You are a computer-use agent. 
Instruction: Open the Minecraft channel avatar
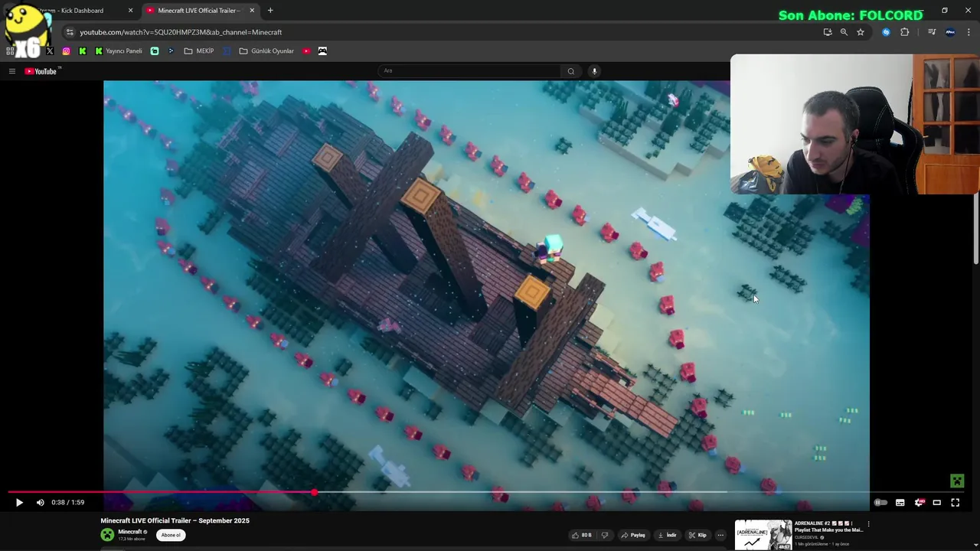pos(107,535)
